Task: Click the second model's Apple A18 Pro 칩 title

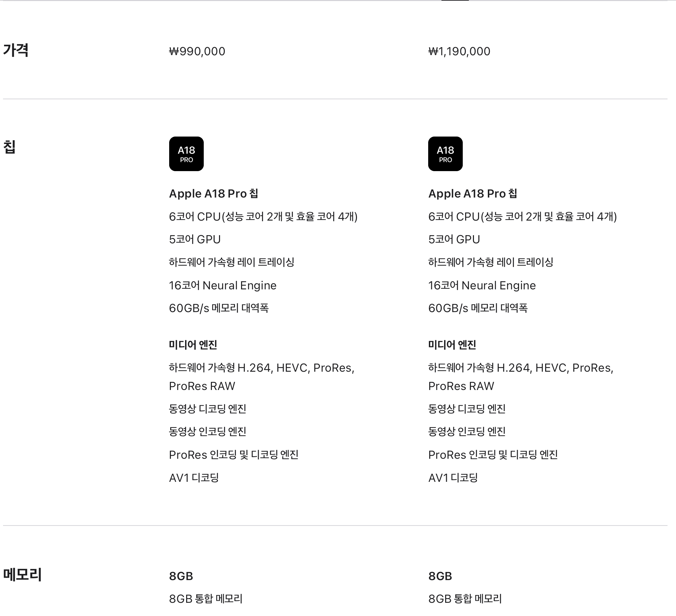Action: (473, 193)
